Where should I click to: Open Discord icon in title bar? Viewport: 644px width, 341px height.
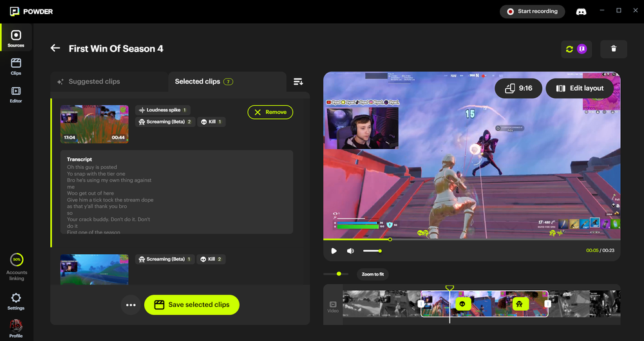[580, 12]
